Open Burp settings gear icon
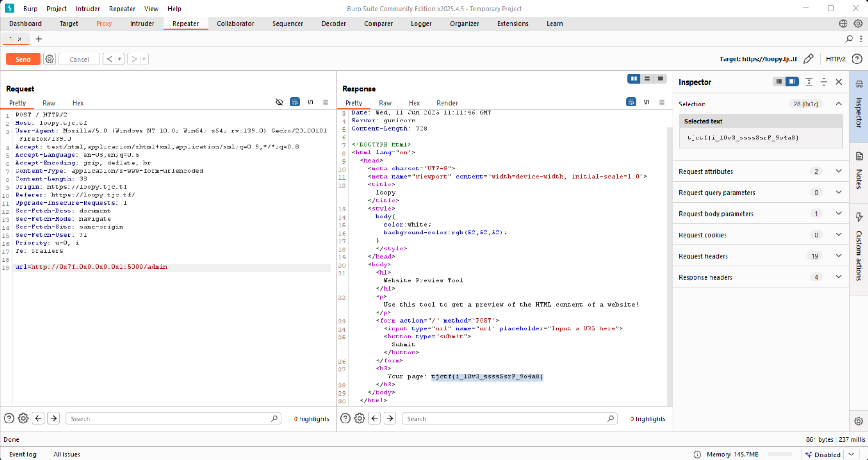Image resolution: width=868 pixels, height=460 pixels. pyautogui.click(x=858, y=24)
